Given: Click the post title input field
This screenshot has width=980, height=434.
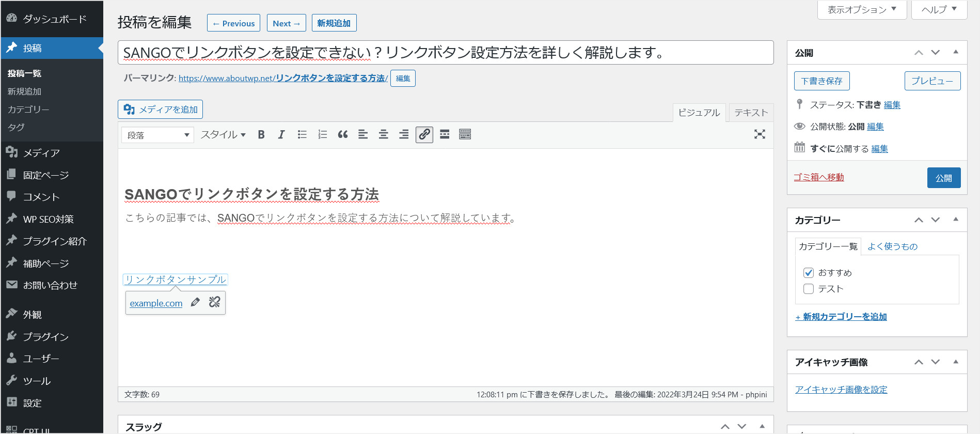Looking at the screenshot, I should coord(445,53).
